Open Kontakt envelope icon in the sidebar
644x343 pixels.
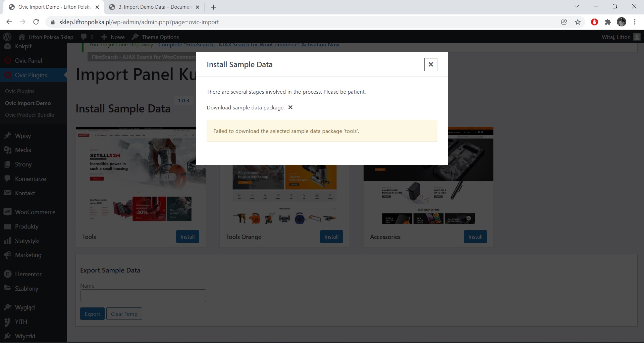pos(7,193)
